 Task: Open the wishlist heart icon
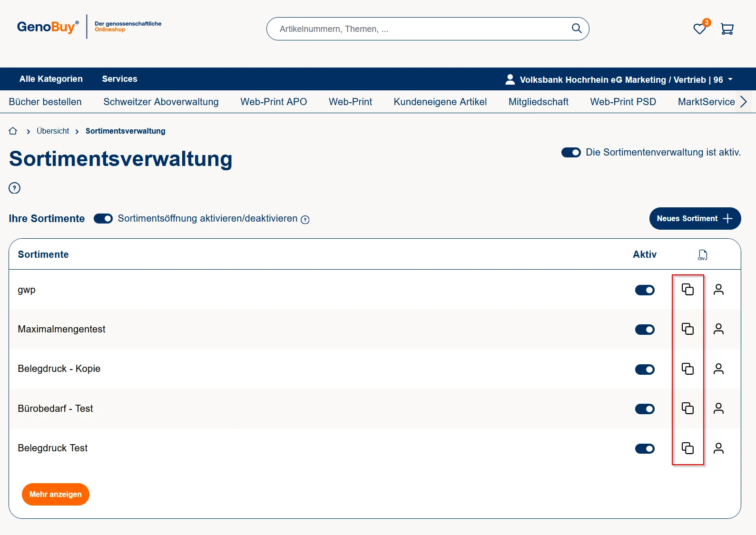699,29
